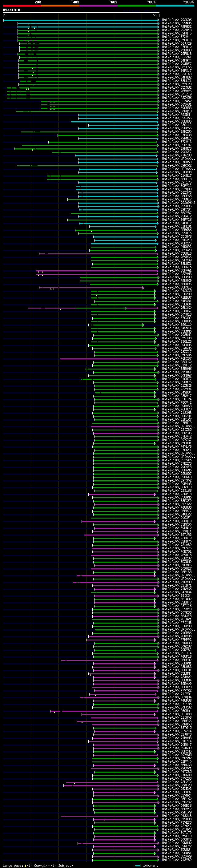The height and width of the screenshot is (868, 197).
Task: Click UniRef100_Q3SVY9 entry name
Action: click(x=176, y=610)
